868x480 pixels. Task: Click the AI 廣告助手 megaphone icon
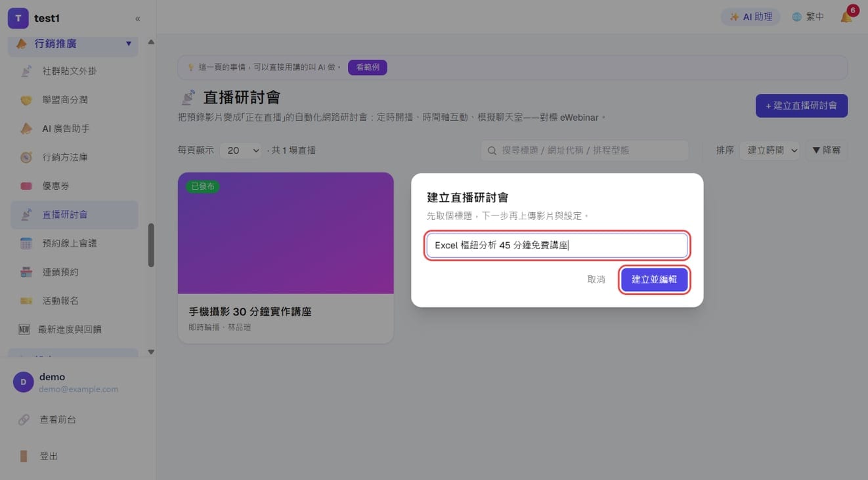pos(26,129)
